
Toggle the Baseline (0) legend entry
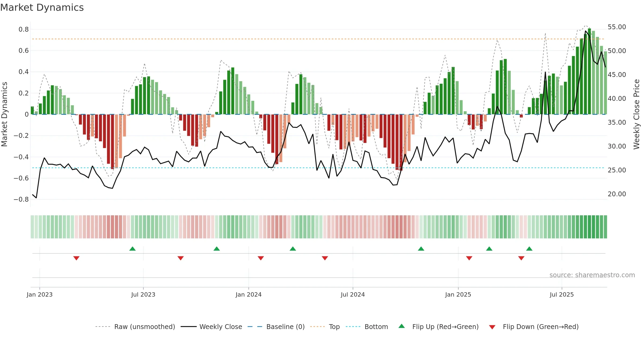pyautogui.click(x=276, y=327)
